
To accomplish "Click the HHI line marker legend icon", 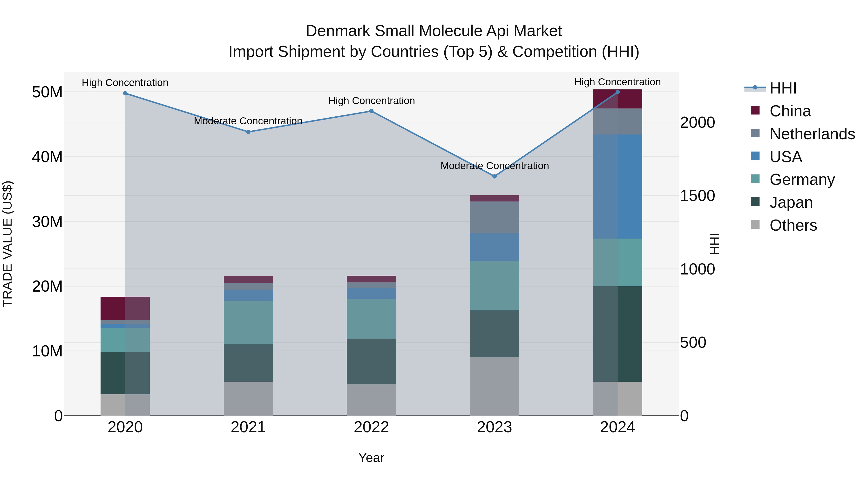I will click(x=755, y=88).
